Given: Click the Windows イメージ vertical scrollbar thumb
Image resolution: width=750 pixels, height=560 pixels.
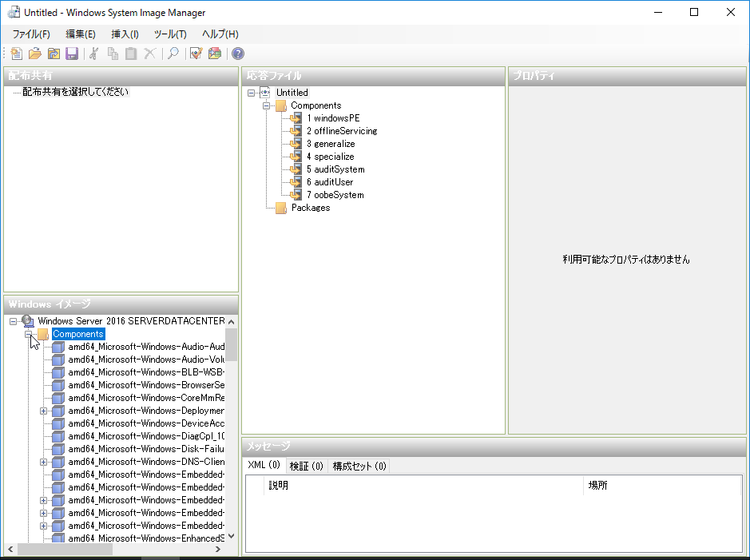Looking at the screenshot, I should tap(232, 345).
